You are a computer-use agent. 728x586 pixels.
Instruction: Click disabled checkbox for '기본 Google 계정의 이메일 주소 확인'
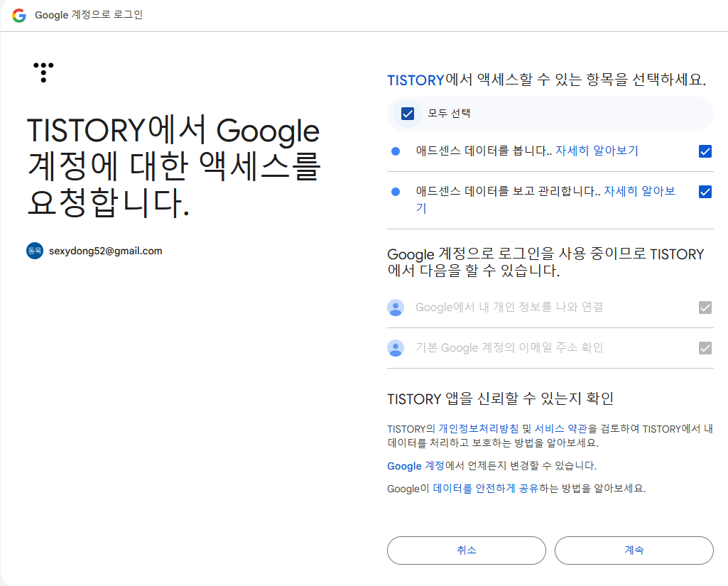coord(705,348)
